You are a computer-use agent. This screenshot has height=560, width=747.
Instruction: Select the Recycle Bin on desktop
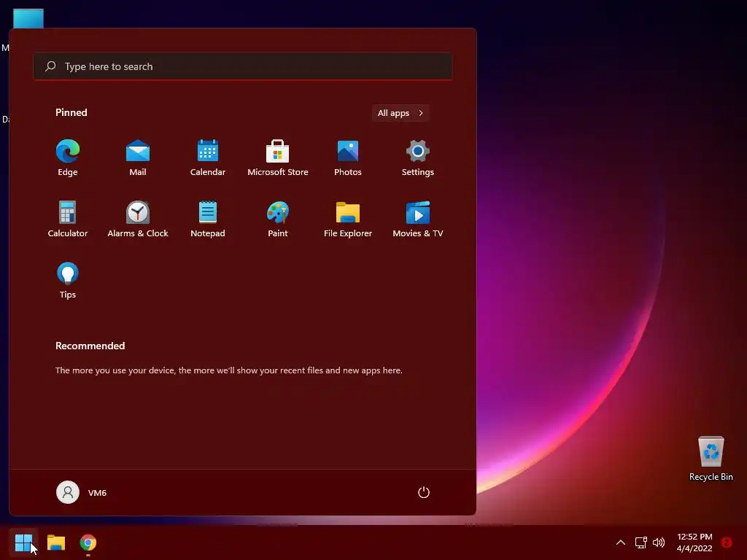(711, 459)
